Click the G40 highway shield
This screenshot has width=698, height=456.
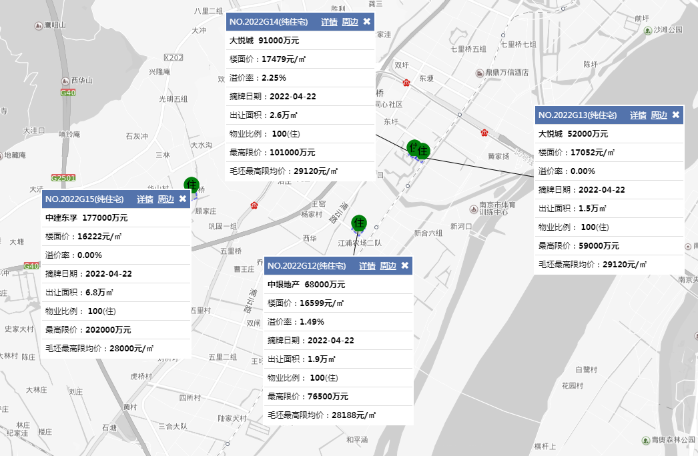[68, 92]
